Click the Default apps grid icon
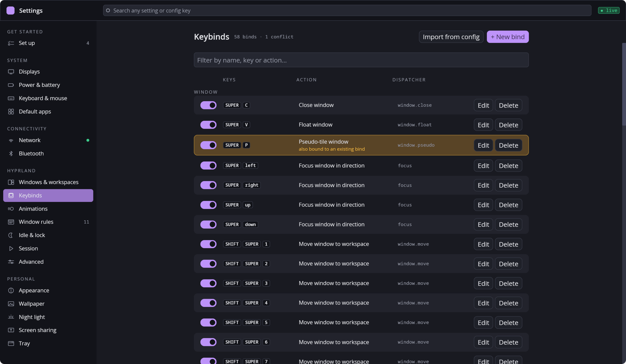 11,111
